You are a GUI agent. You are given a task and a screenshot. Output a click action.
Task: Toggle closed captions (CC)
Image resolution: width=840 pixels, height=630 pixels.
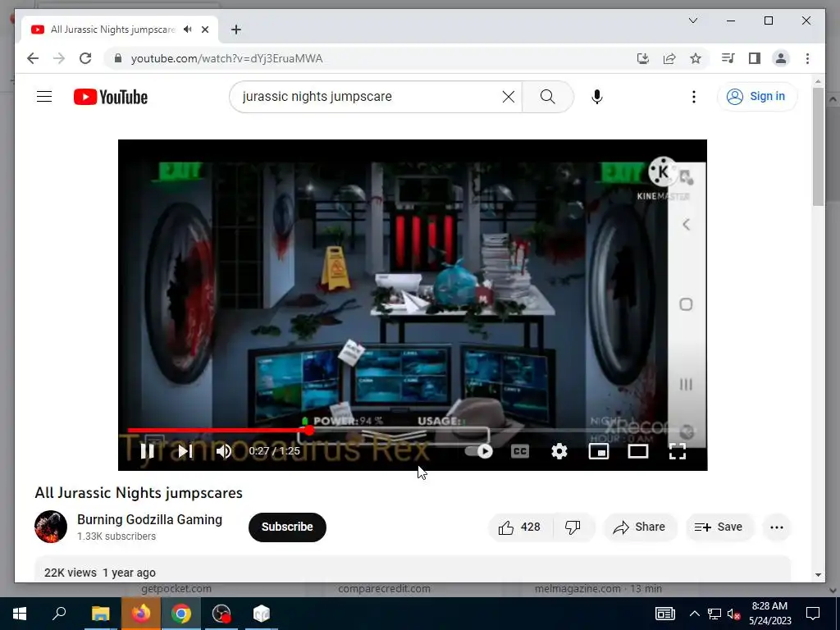519,452
